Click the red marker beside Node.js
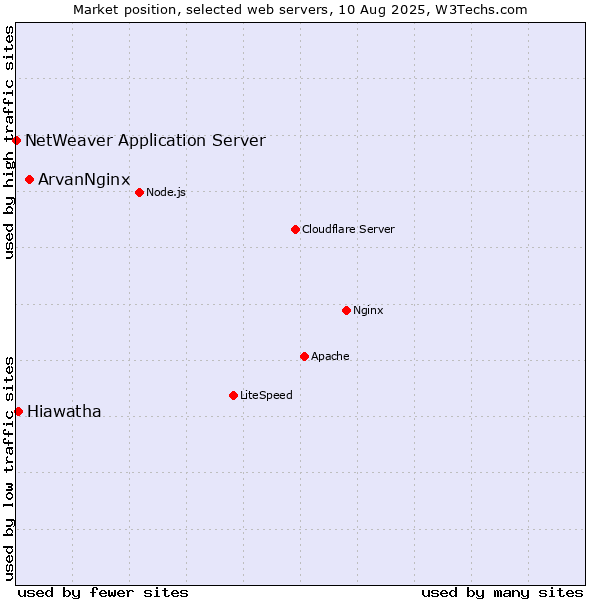The width and height of the screenshot is (600, 600). click(140, 192)
